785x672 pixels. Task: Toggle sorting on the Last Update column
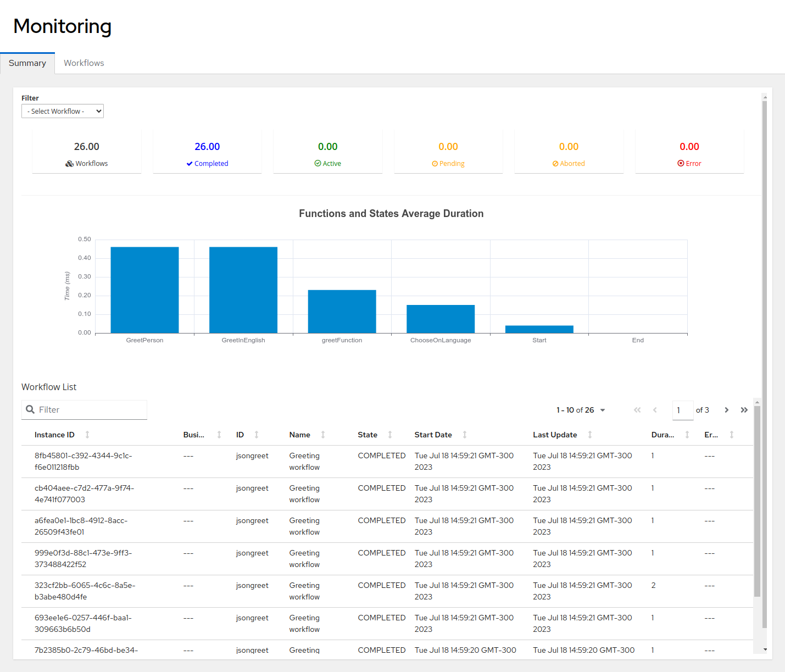(590, 434)
